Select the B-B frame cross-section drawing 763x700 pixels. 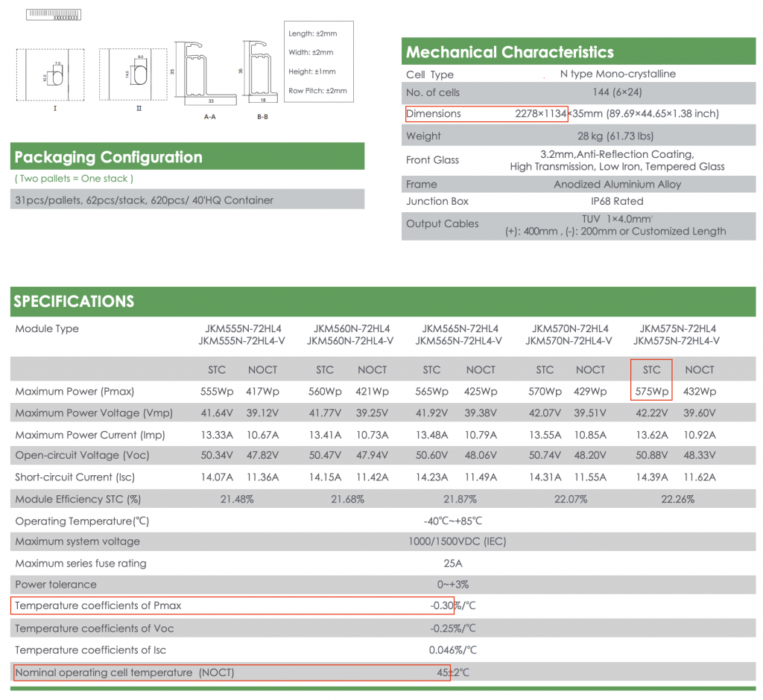[260, 72]
